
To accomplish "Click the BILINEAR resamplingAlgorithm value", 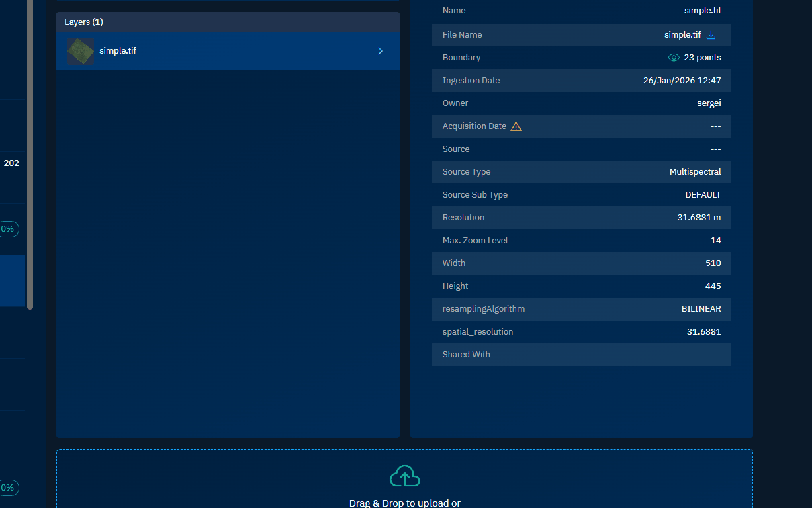I will (x=701, y=309).
